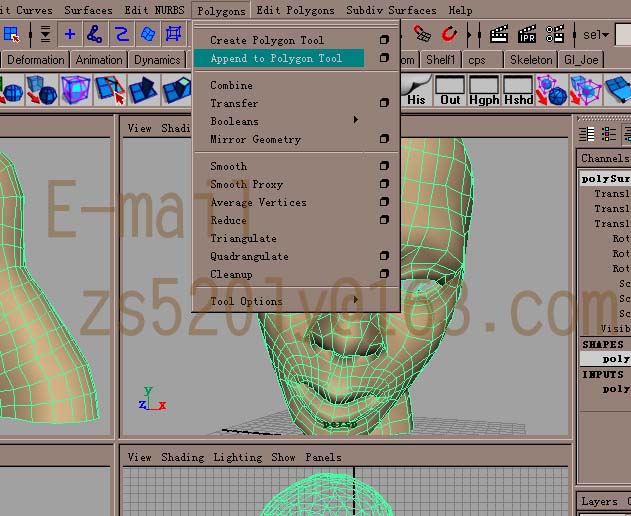Open lower viewport Panels menu
The height and width of the screenshot is (516, 631).
[x=323, y=457]
